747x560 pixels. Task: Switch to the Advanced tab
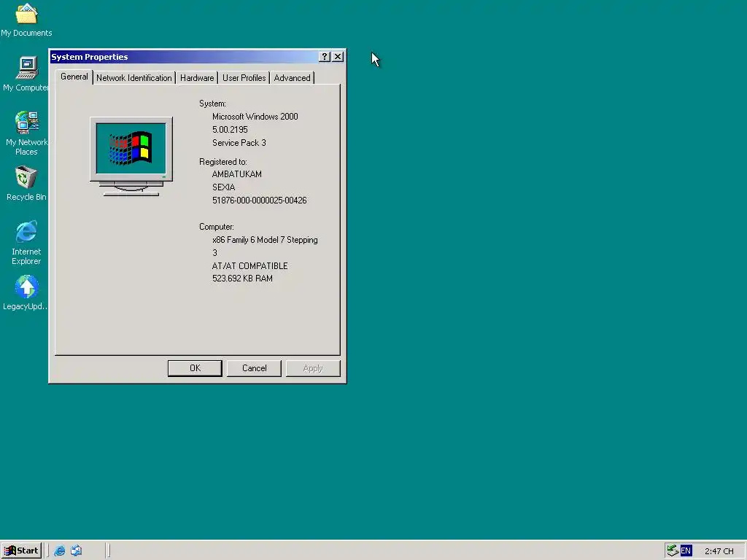click(292, 78)
